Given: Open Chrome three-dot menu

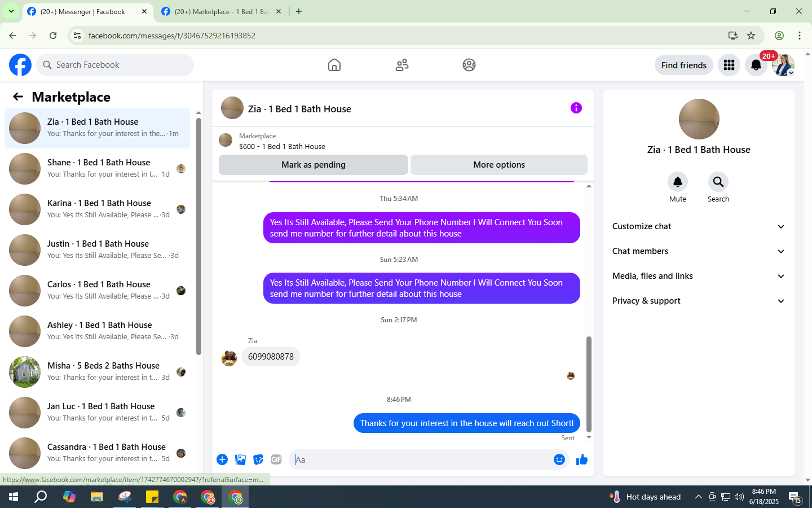Looking at the screenshot, I should pyautogui.click(x=800, y=36).
